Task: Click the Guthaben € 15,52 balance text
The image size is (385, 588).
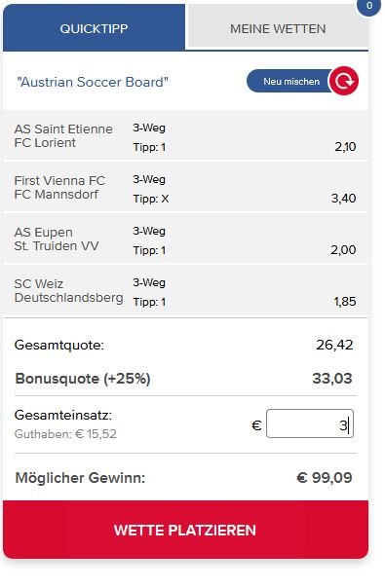Action: (x=65, y=434)
